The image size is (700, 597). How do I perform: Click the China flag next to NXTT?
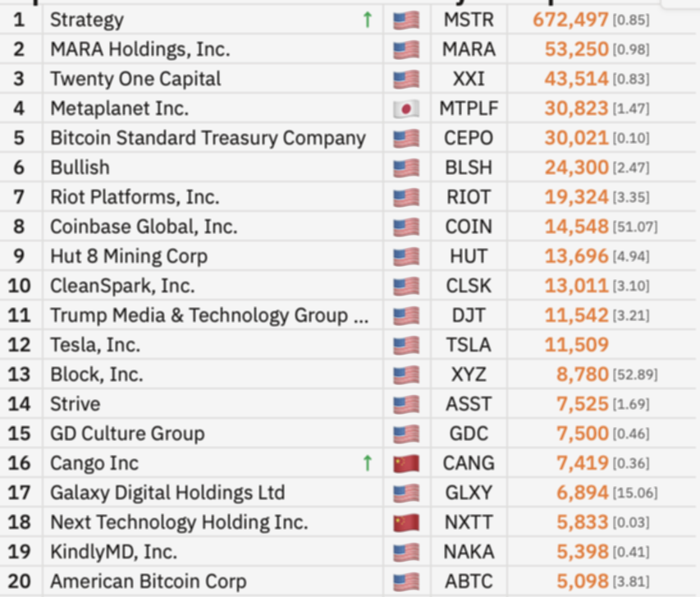[x=406, y=522]
